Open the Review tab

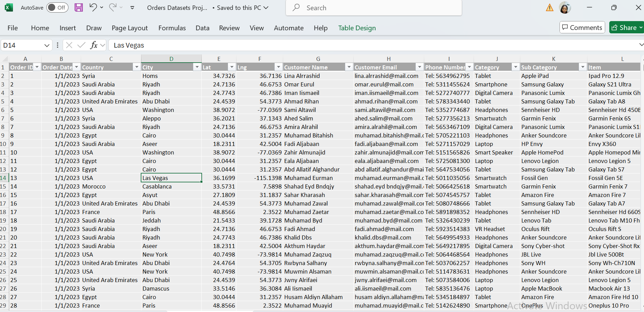[229, 28]
